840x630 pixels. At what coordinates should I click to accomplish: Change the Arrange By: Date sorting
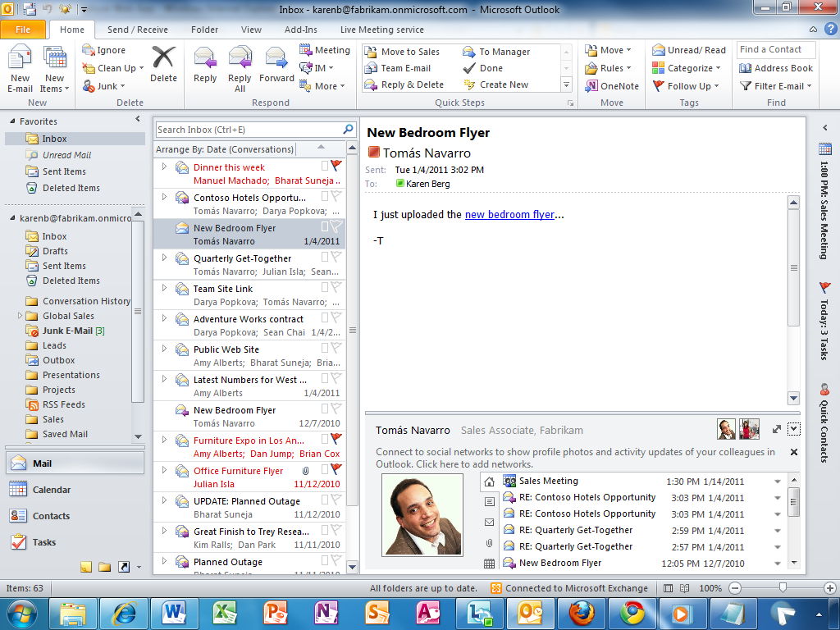[225, 149]
